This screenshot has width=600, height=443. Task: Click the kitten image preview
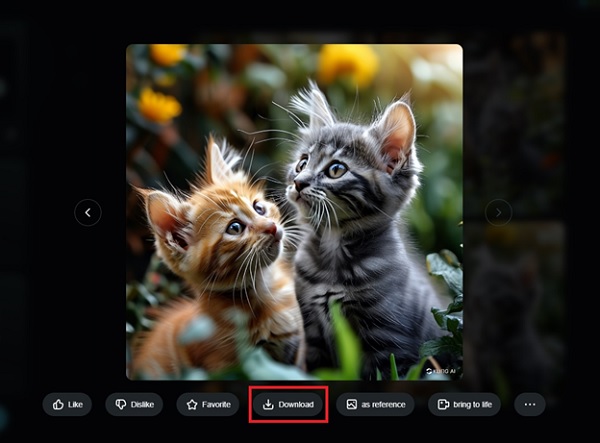pyautogui.click(x=294, y=212)
